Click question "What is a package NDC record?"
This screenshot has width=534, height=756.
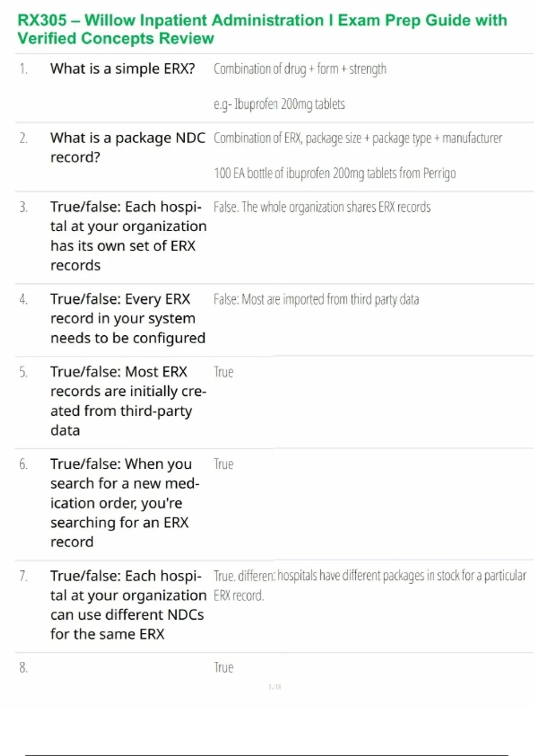click(x=127, y=147)
